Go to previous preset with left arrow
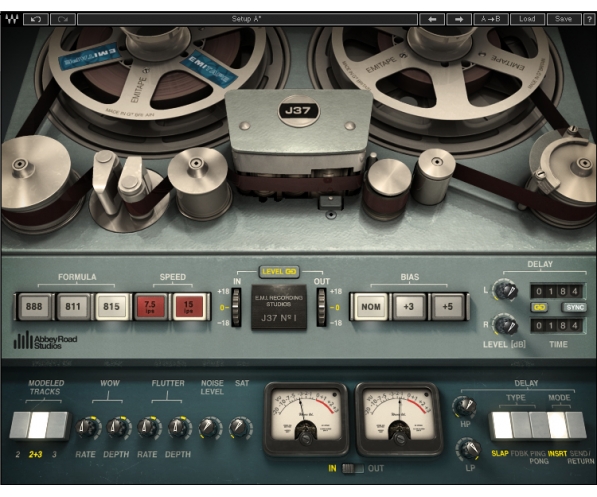 432,19
